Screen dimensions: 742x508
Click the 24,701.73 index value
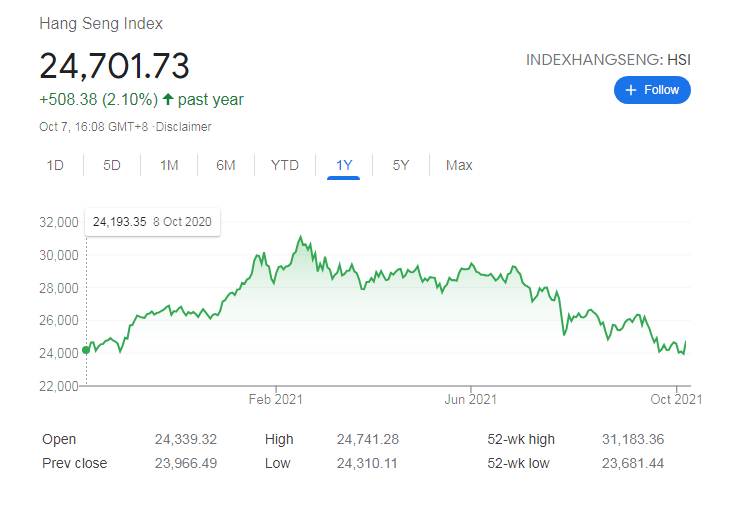[115, 65]
